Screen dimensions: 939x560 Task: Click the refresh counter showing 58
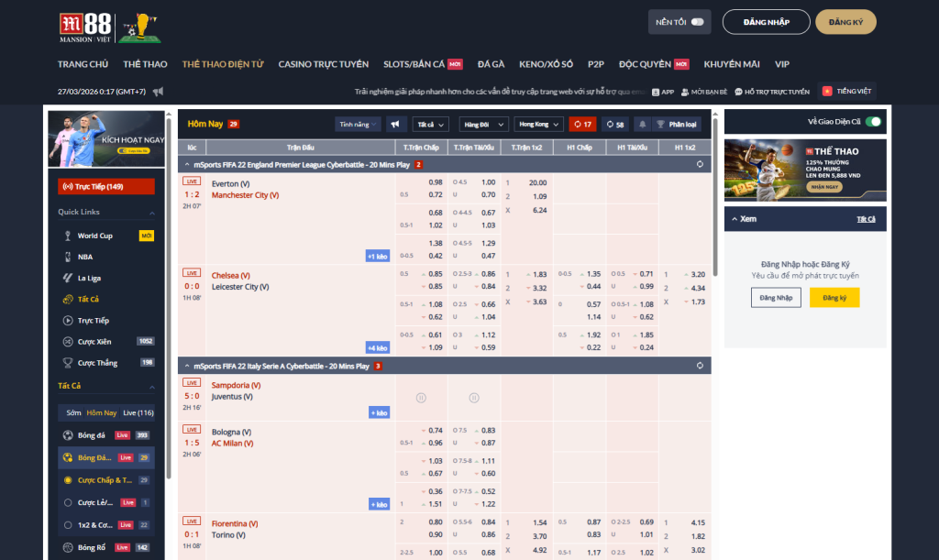(x=615, y=125)
